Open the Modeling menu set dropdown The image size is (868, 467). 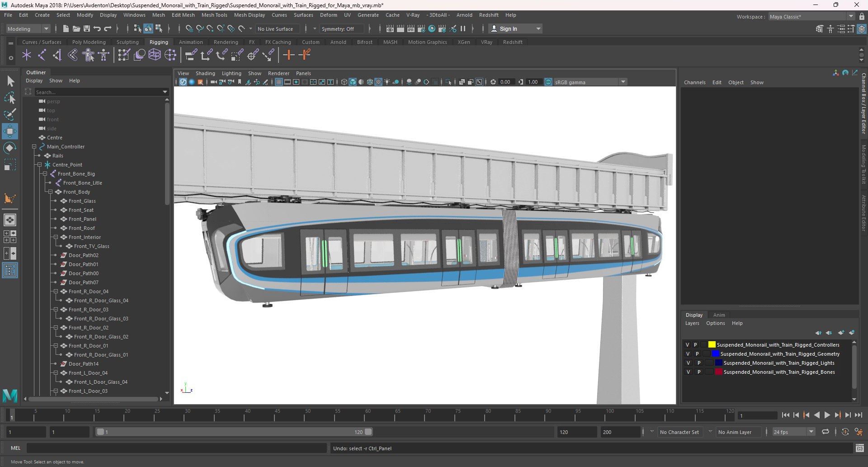pyautogui.click(x=28, y=29)
